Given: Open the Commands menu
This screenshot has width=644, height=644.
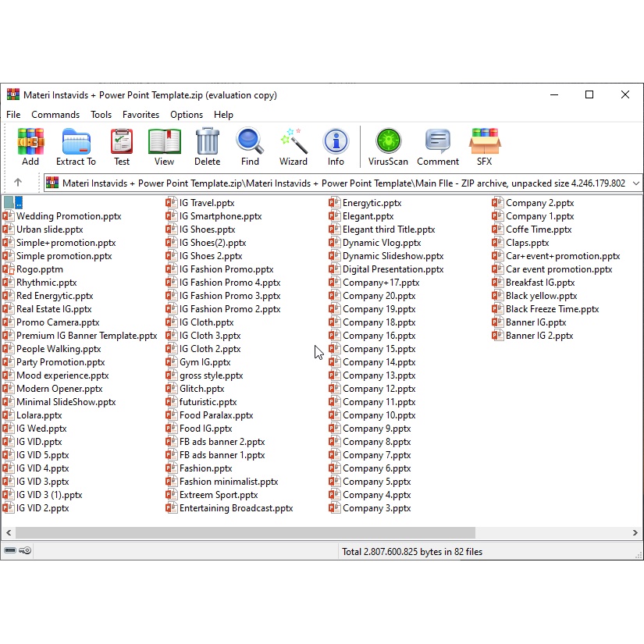Looking at the screenshot, I should click(x=55, y=115).
